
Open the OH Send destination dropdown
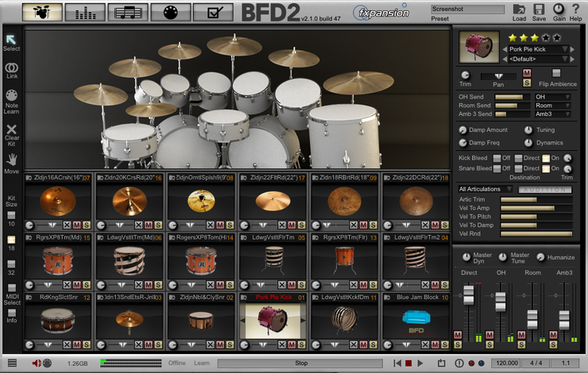click(552, 97)
